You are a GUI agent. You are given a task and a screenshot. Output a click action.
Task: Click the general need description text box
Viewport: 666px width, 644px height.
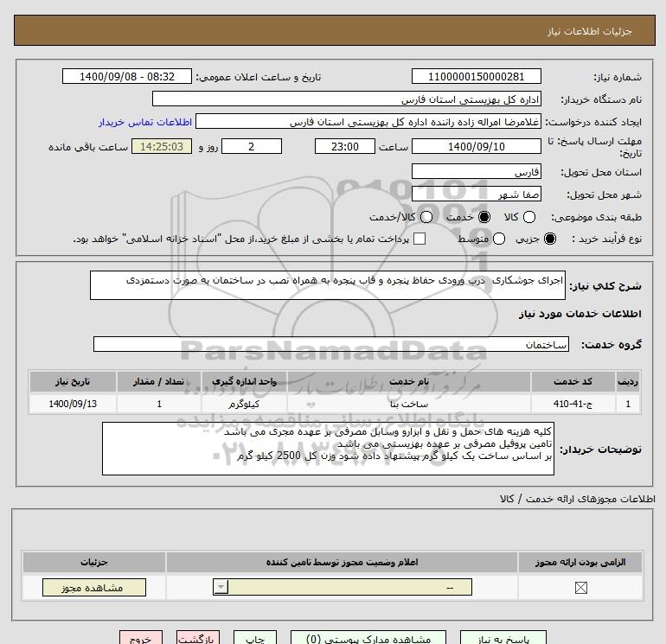[x=328, y=285]
